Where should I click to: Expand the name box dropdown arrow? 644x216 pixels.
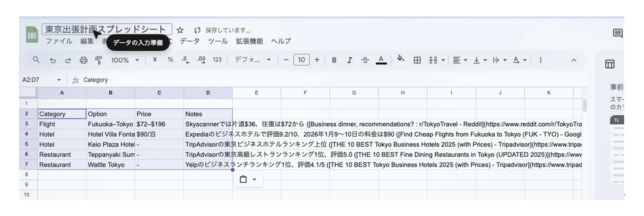59,80
